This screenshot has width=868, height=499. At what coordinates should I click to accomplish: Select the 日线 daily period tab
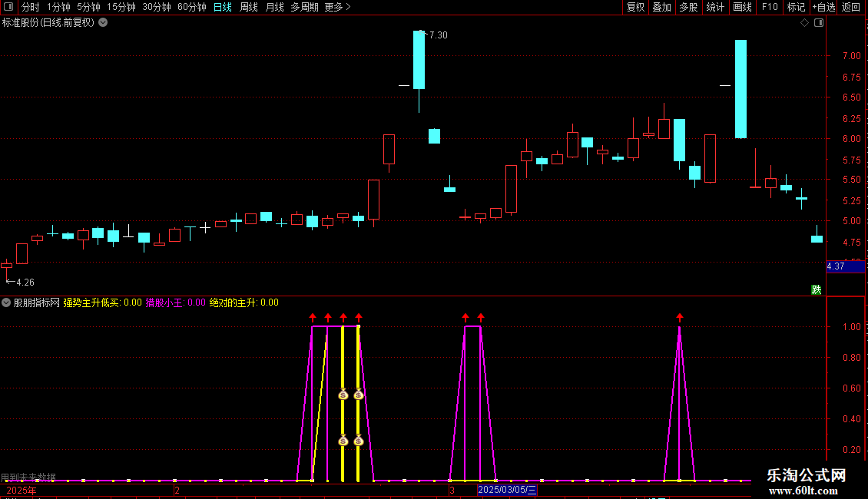[223, 7]
